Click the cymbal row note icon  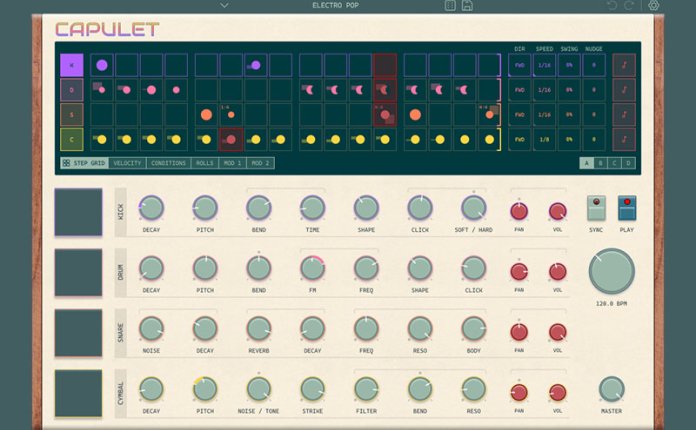(x=624, y=140)
